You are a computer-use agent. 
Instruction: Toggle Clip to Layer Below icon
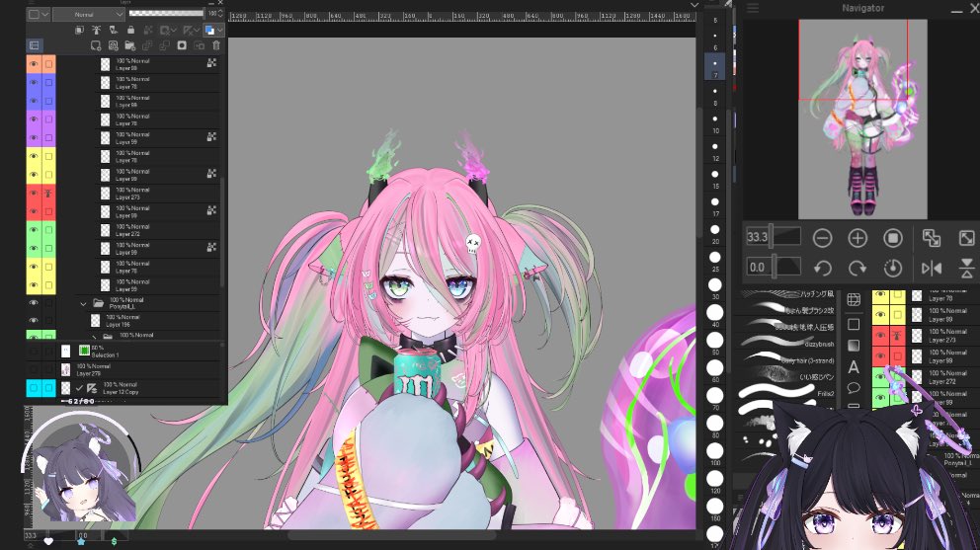(79, 30)
